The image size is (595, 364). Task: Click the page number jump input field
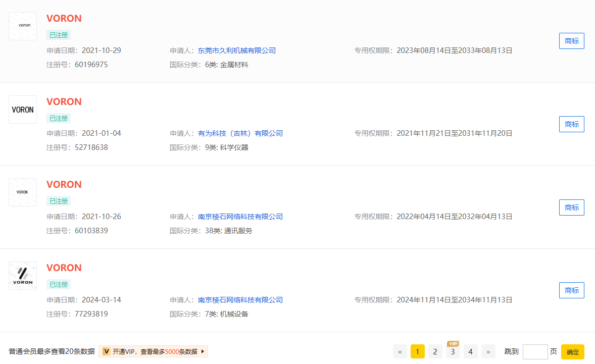pyautogui.click(x=535, y=351)
